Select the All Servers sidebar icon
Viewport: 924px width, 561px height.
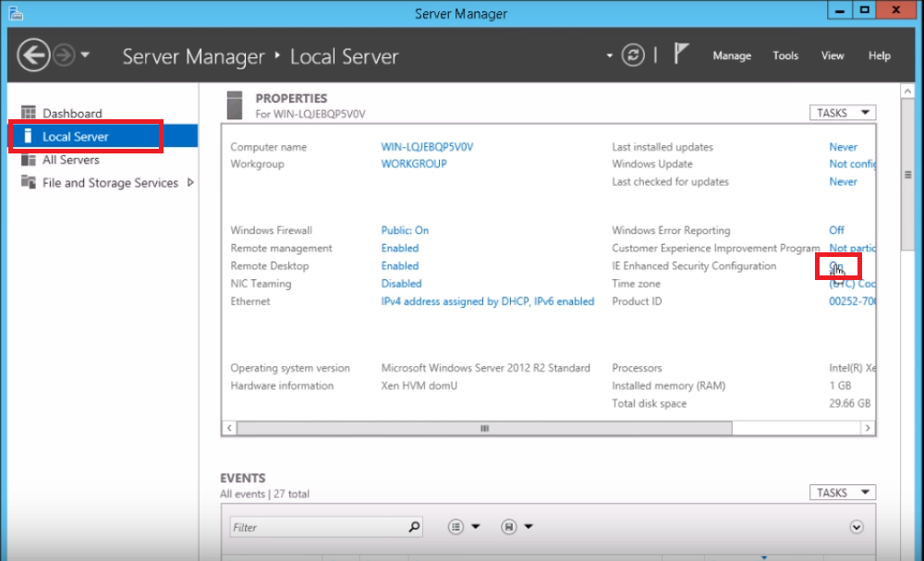point(28,160)
